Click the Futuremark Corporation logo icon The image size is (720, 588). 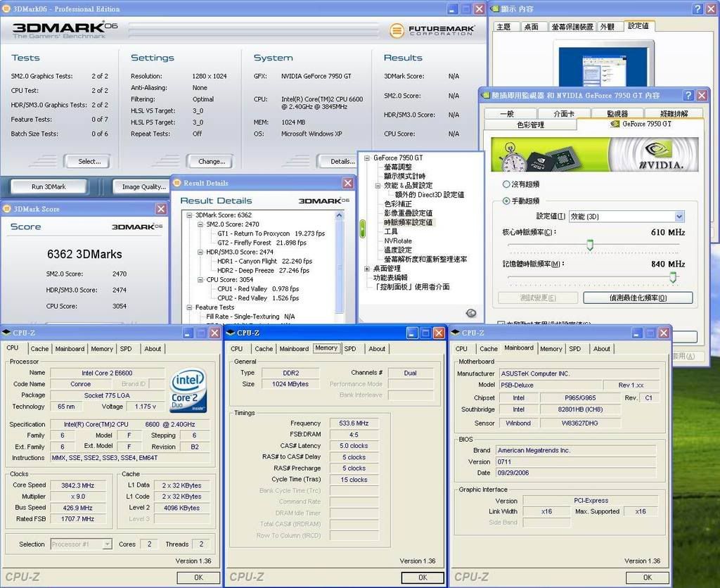397,30
